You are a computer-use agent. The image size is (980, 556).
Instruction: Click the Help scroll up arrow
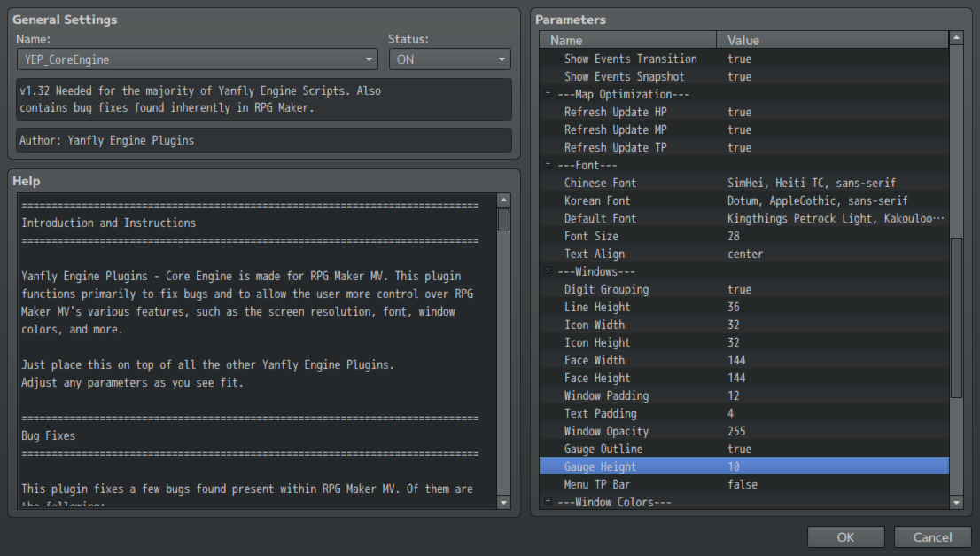pyautogui.click(x=504, y=200)
